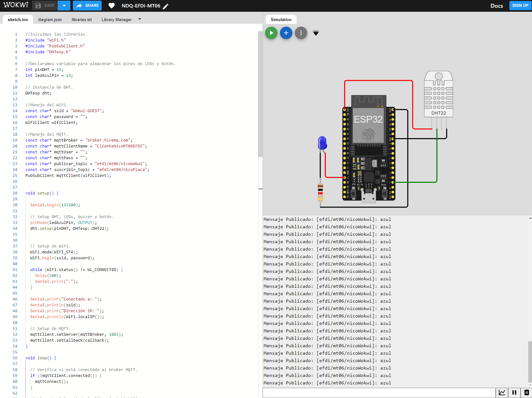Viewport: 532px width, 398px height.
Task: Click 'mqttClient.setCallback(callback);' line
Action: pyautogui.click(x=69, y=340)
